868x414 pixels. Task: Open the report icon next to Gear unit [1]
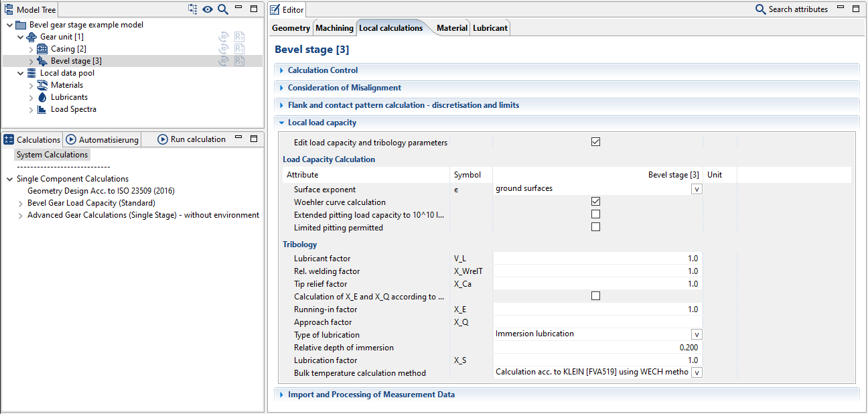[x=239, y=36]
